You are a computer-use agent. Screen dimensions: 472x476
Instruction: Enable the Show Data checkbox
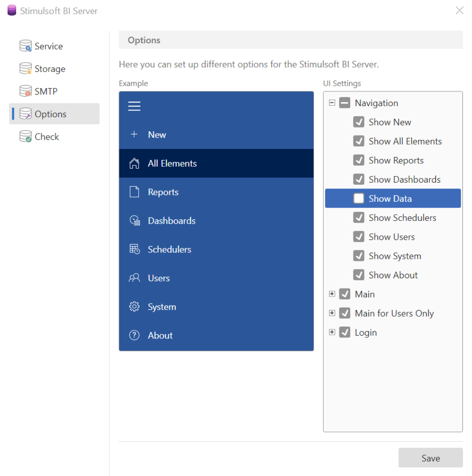tap(358, 198)
